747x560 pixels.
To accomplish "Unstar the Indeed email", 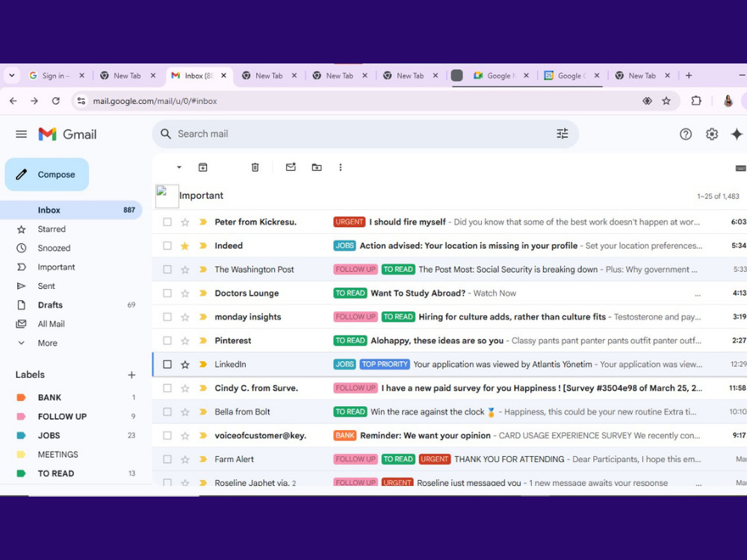I will 185,246.
